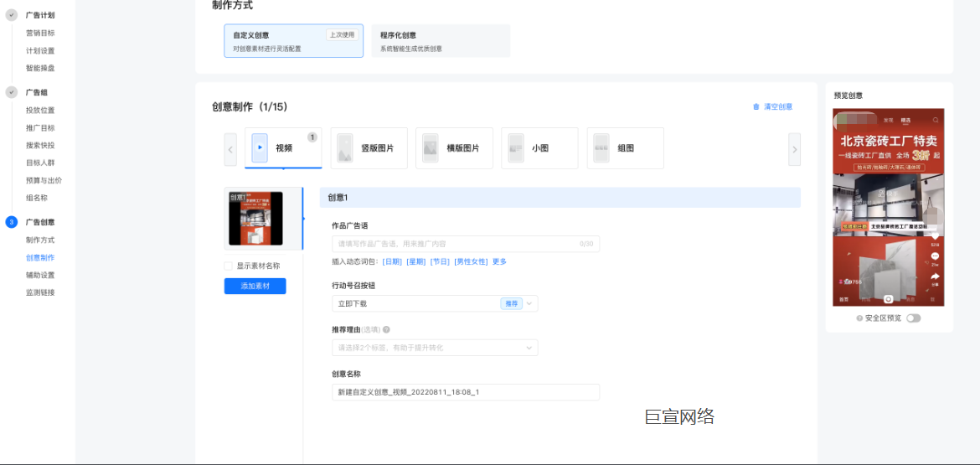Click the 广告创意 section heading

pyautogui.click(x=40, y=222)
